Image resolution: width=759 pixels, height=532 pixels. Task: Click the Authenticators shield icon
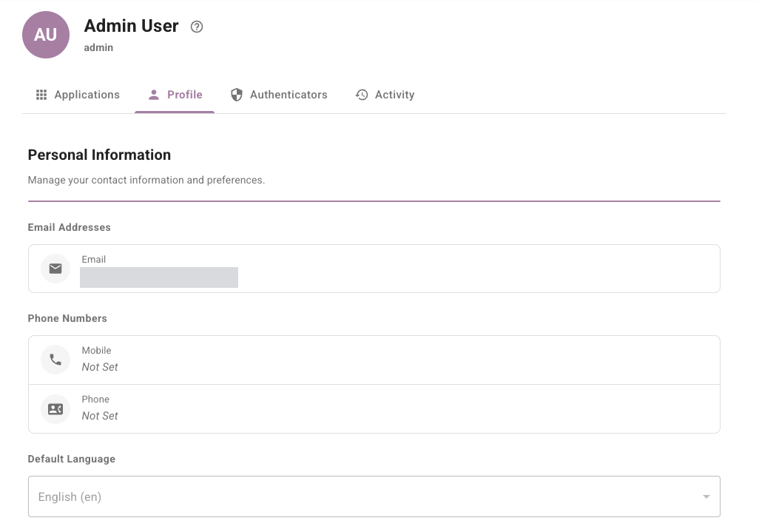(x=236, y=95)
